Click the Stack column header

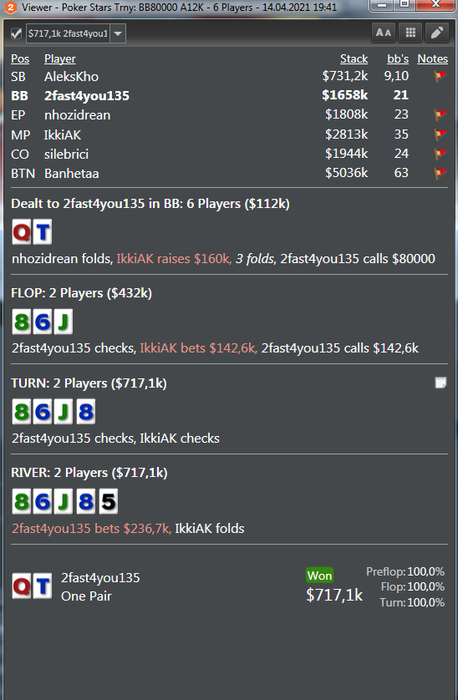coord(354,59)
